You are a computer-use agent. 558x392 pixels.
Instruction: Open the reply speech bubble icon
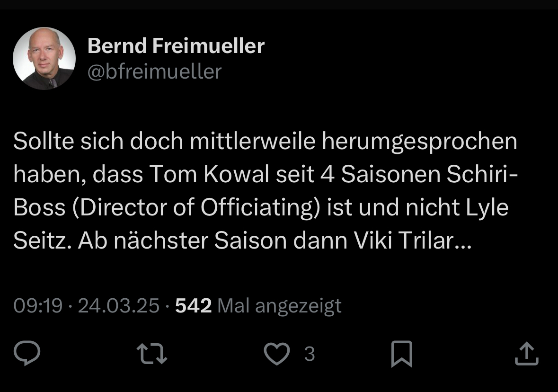click(27, 354)
